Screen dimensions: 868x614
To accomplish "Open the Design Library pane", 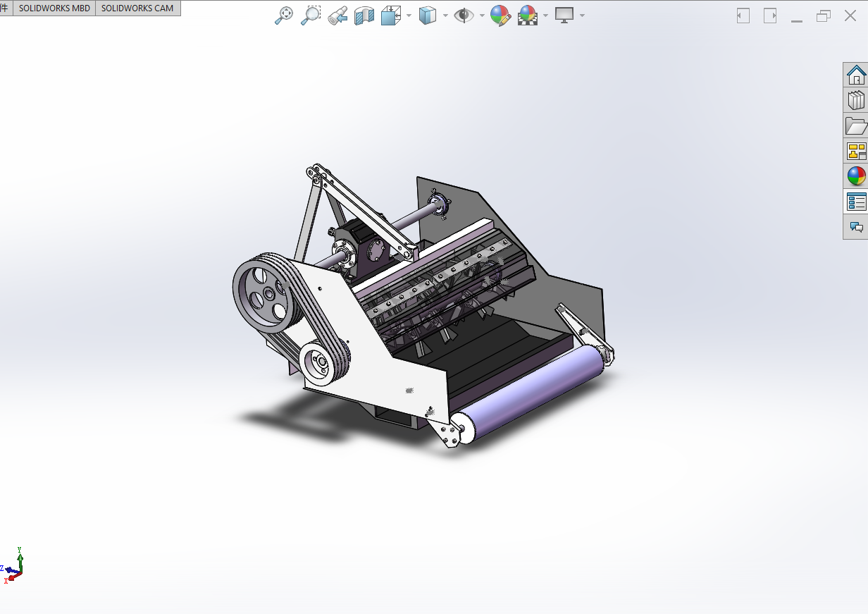I will tap(856, 100).
